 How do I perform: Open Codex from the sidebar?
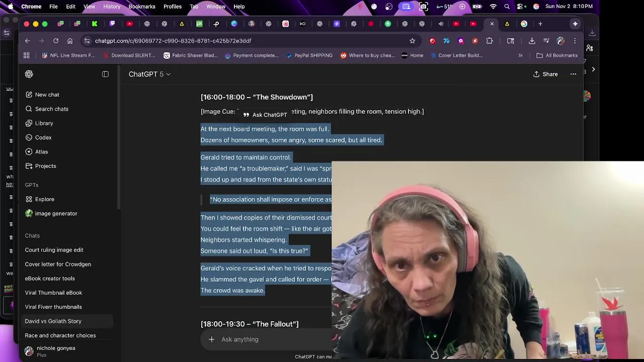point(43,137)
